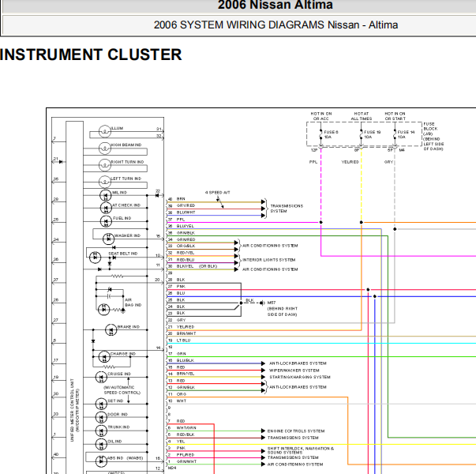Click the INSTRUMENT CLUSTER heading
Screen dimensions: 476x474
tap(91, 55)
